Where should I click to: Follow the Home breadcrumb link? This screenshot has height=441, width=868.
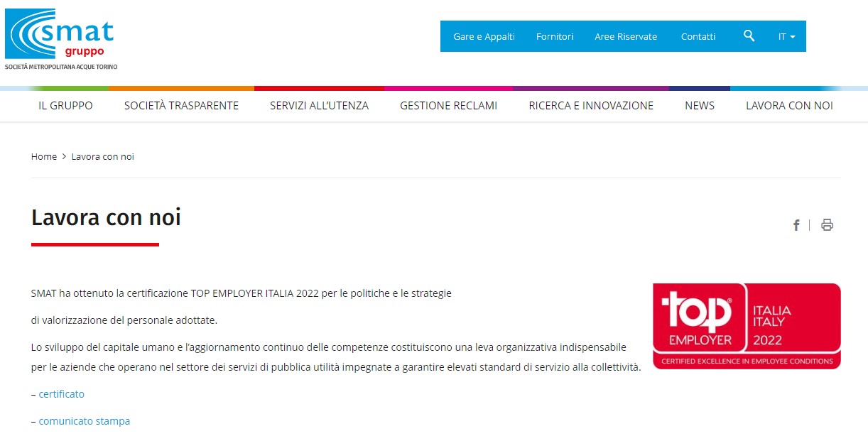(x=44, y=156)
